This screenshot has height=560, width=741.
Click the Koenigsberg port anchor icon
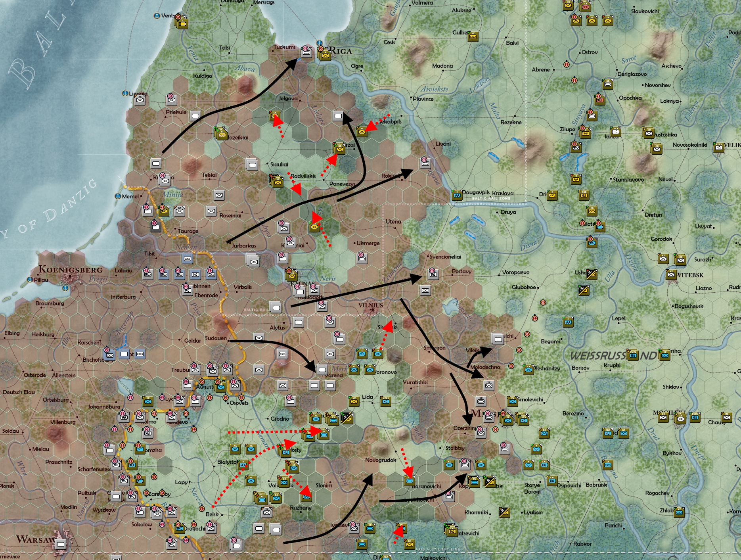point(65,288)
